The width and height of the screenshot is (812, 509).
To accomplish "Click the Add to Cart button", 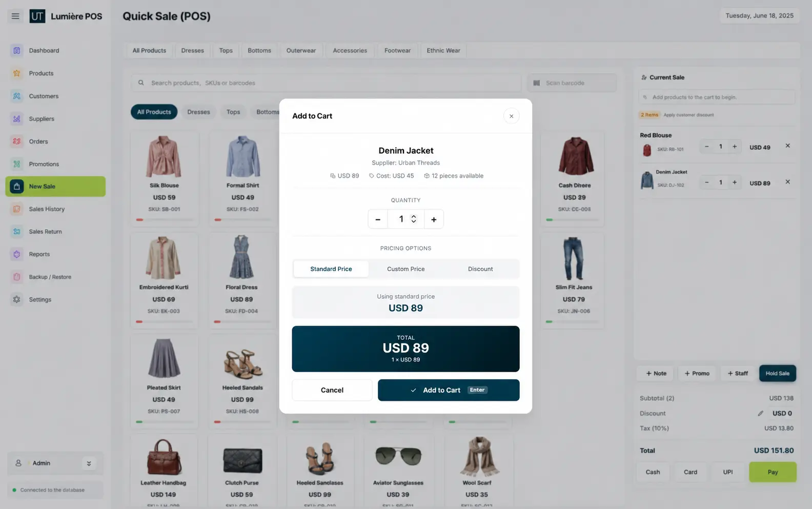I will click(x=449, y=390).
